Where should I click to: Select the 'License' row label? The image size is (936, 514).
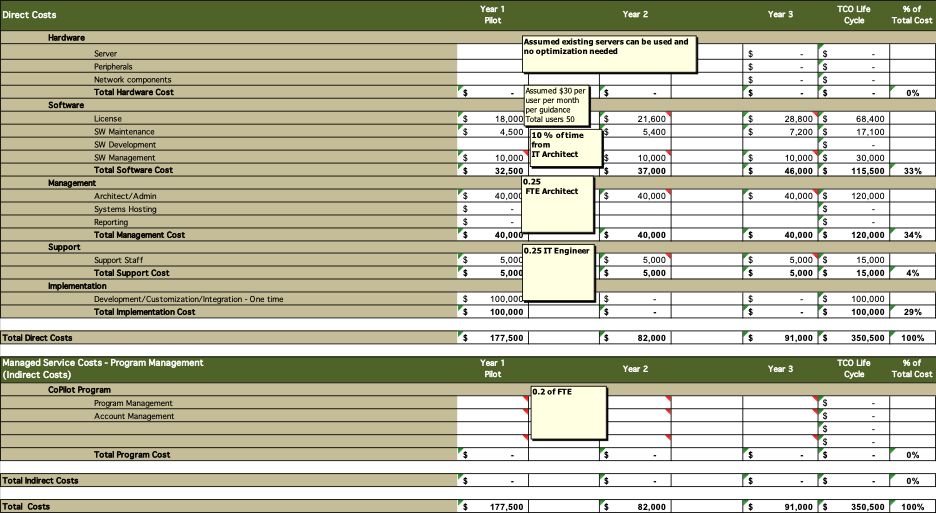click(x=107, y=119)
